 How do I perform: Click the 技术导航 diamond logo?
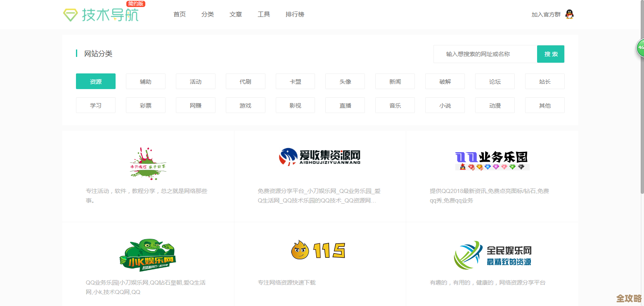click(71, 14)
